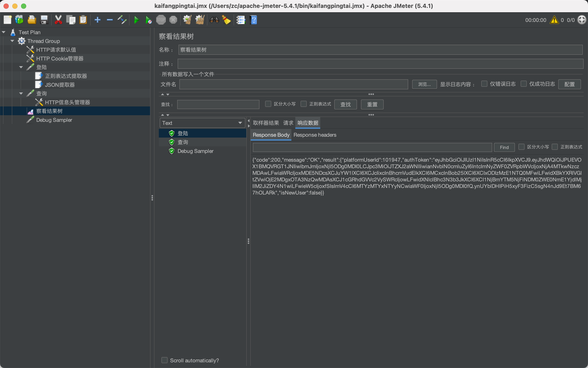Click the New test plan icon
588x368 pixels.
point(7,20)
